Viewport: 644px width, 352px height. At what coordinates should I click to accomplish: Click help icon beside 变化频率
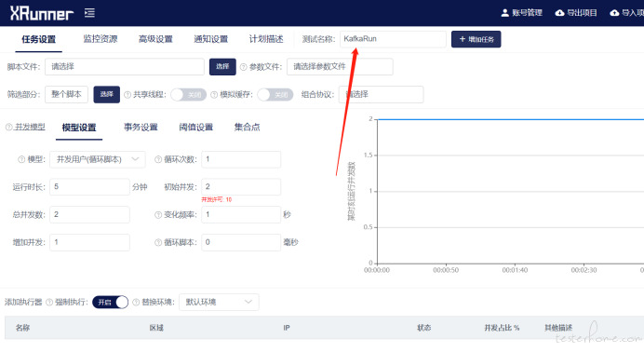pyautogui.click(x=158, y=215)
